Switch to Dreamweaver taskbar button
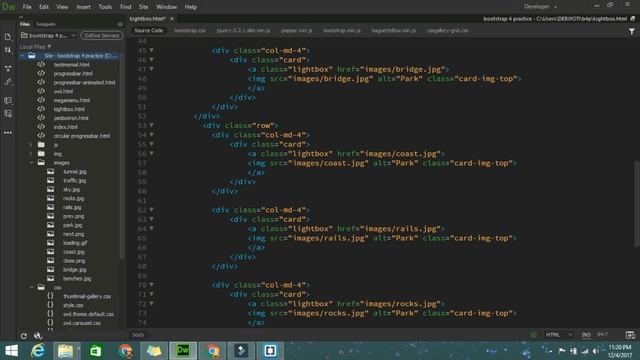 183,351
